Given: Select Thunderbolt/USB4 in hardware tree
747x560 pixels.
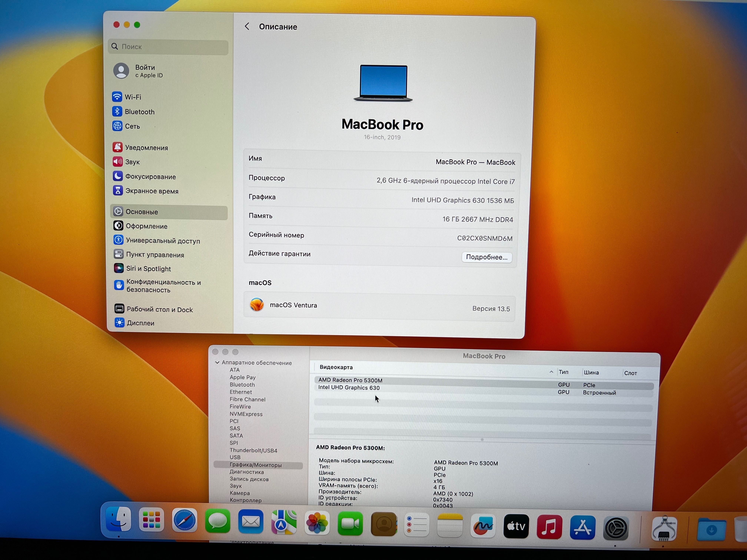Looking at the screenshot, I should pos(253,451).
